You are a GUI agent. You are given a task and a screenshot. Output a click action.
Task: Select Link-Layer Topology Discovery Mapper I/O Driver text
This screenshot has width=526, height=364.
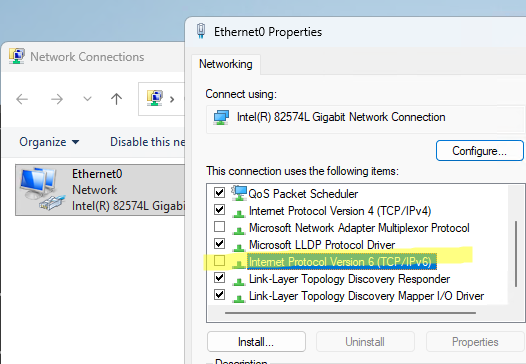[366, 296]
